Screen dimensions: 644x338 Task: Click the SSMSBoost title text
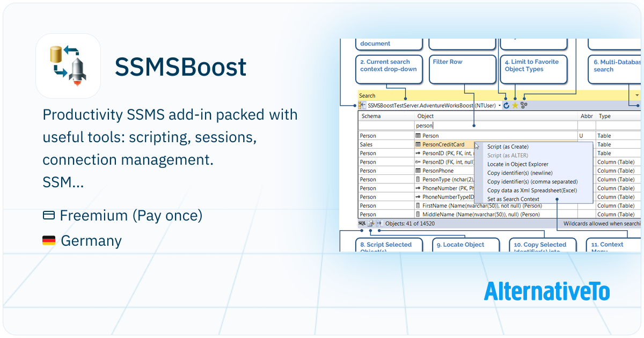click(x=181, y=67)
